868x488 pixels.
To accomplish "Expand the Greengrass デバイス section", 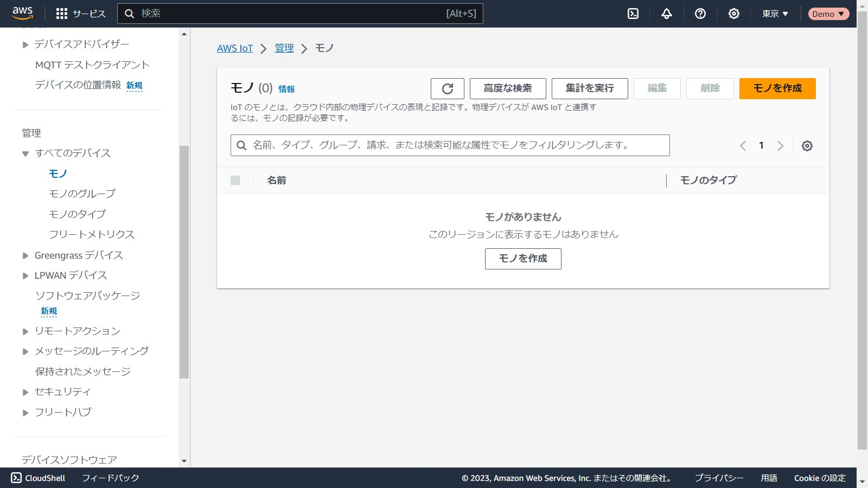I will pos(25,255).
